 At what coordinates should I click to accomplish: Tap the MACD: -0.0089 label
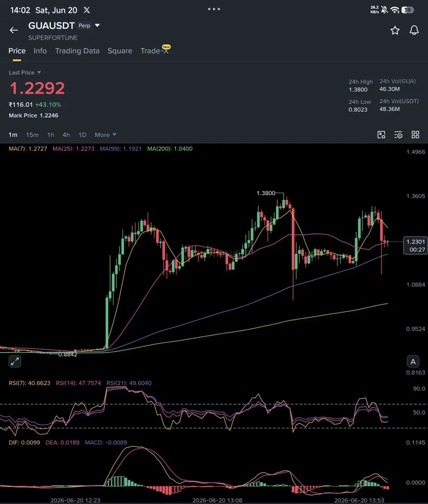pos(106,443)
